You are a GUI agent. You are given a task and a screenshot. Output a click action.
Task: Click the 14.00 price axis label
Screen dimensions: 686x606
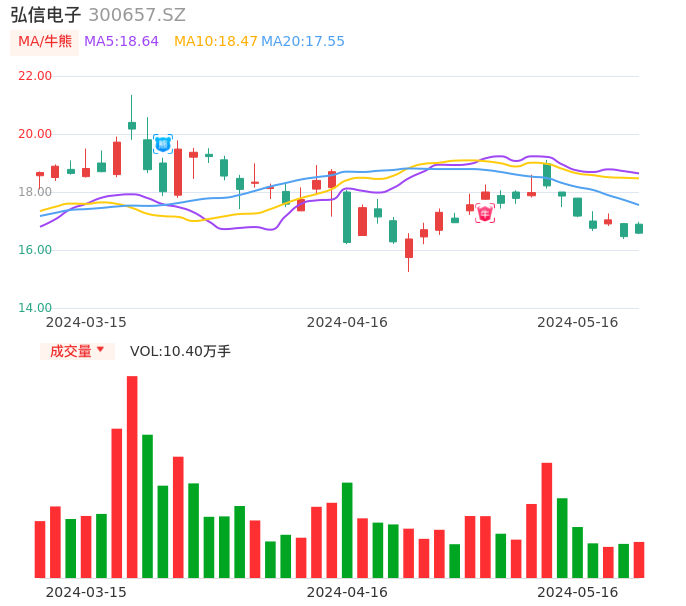35,308
